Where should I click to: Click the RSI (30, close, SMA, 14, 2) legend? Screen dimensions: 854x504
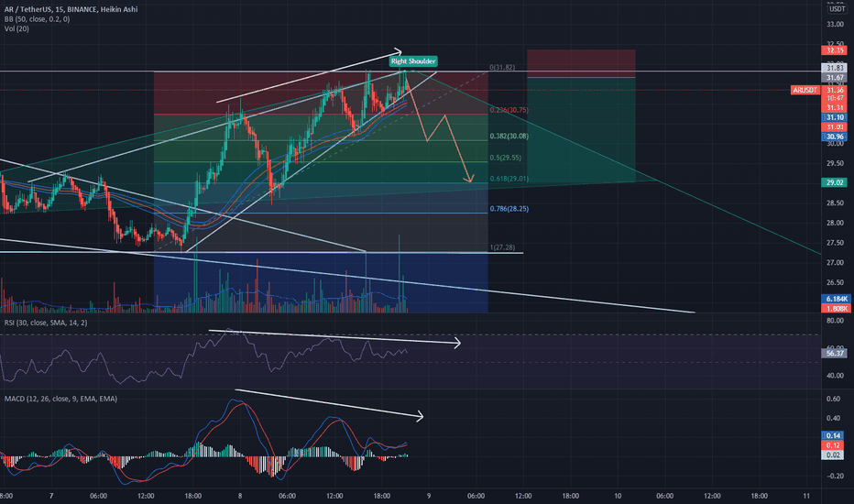point(46,323)
